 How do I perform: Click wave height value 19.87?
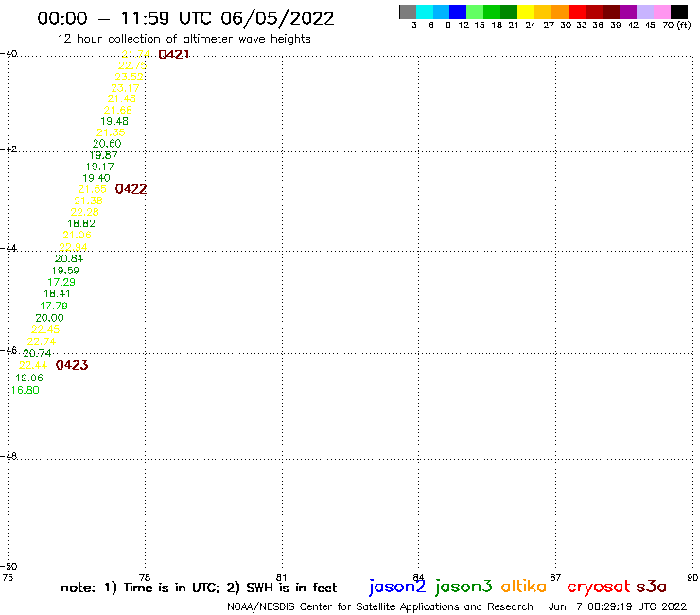coord(103,155)
